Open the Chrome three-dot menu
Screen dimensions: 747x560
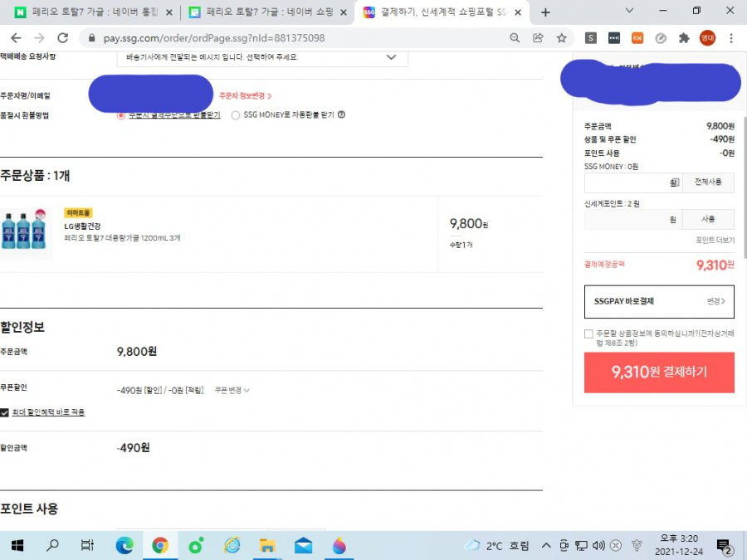(x=730, y=38)
